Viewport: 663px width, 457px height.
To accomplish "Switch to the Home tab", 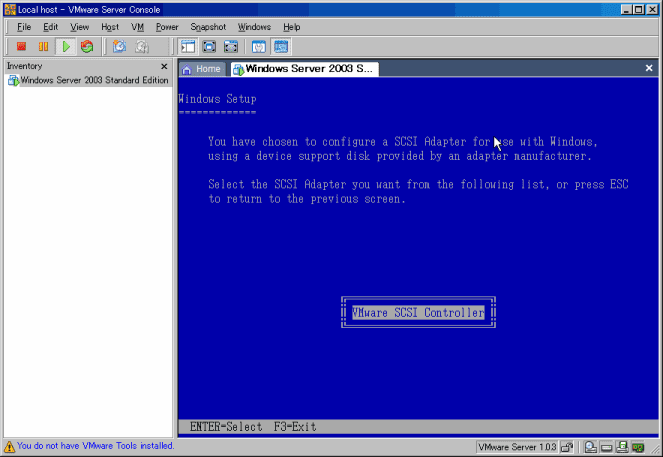I will tap(202, 69).
